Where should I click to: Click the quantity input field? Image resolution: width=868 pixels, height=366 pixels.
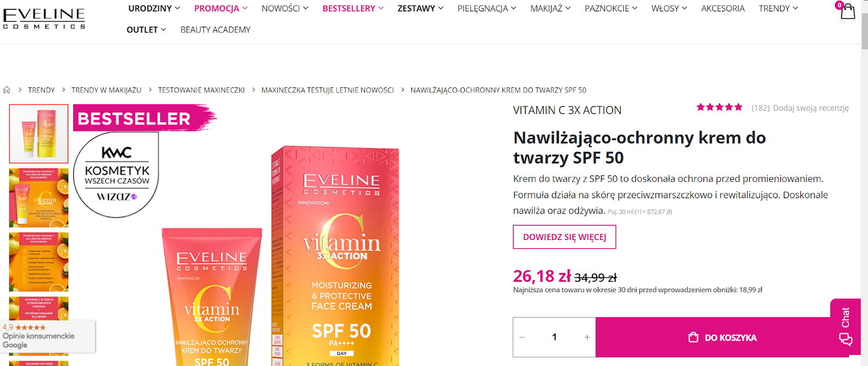pyautogui.click(x=554, y=337)
